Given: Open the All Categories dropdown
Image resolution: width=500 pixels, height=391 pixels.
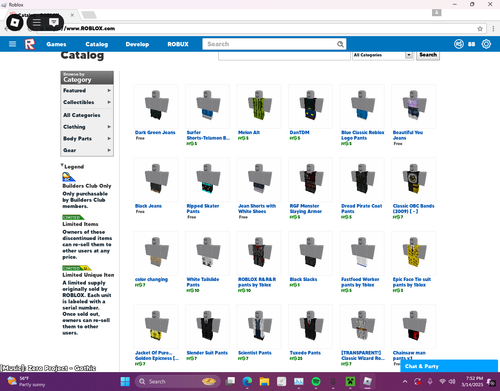Looking at the screenshot, I should point(383,55).
